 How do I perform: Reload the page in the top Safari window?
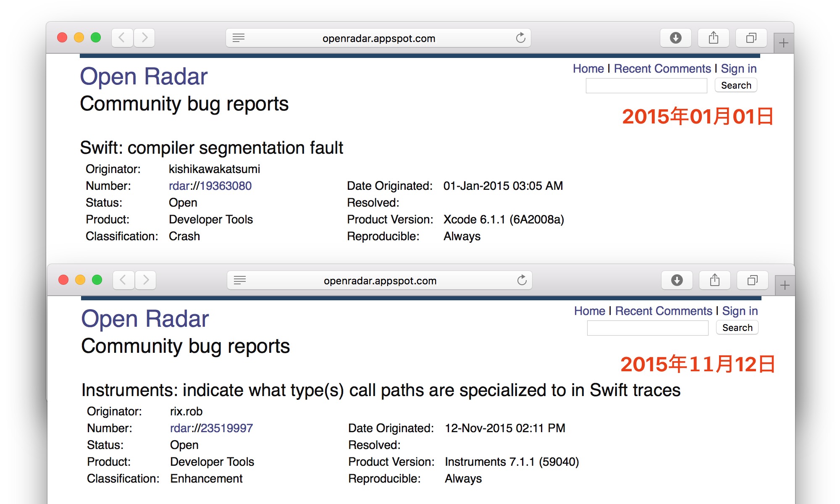(520, 38)
